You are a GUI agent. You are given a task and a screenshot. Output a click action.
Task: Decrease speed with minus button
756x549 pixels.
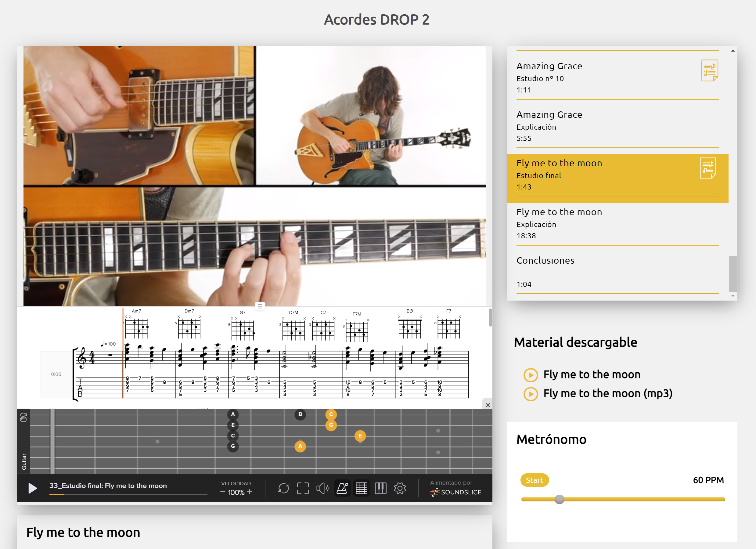(222, 492)
